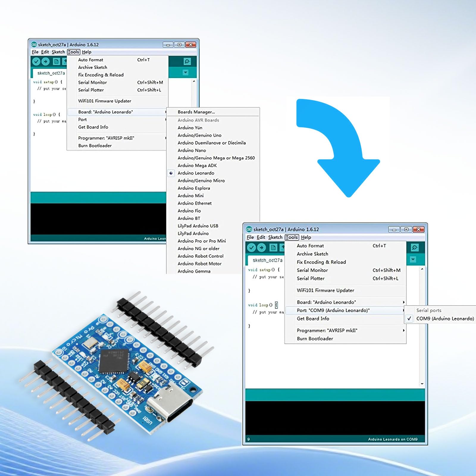The width and height of the screenshot is (476, 476).
Task: Open File menu in top-left window
Action: tap(35, 52)
